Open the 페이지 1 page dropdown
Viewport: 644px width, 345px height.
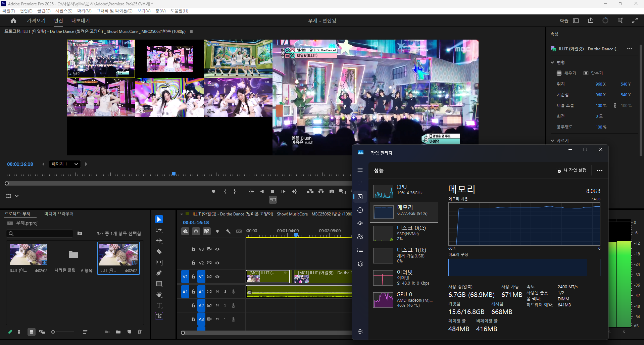click(x=65, y=164)
